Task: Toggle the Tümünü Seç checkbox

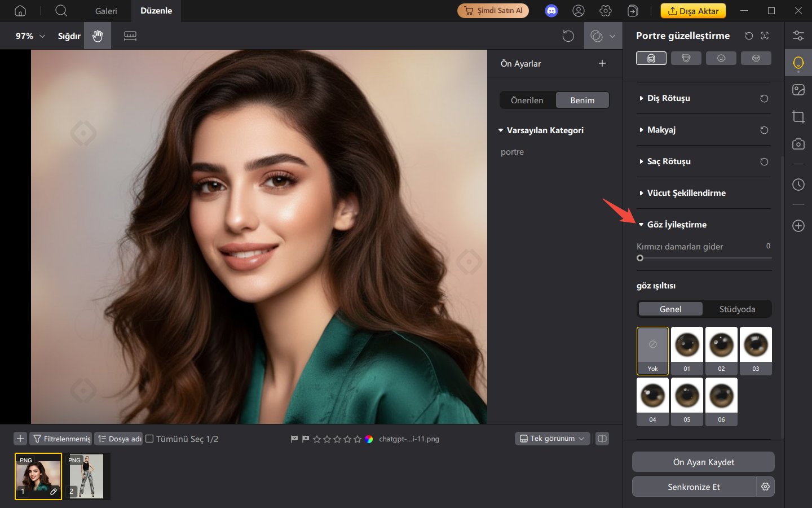Action: (149, 438)
